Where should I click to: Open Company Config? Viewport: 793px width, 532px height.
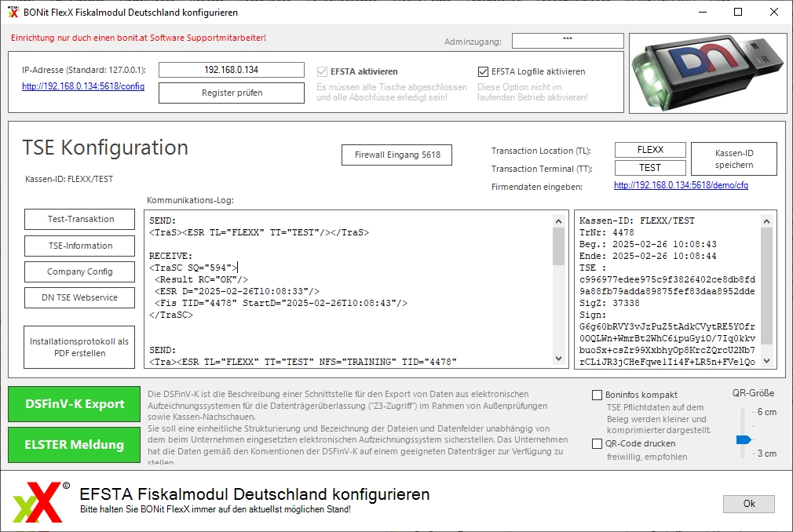pyautogui.click(x=80, y=271)
